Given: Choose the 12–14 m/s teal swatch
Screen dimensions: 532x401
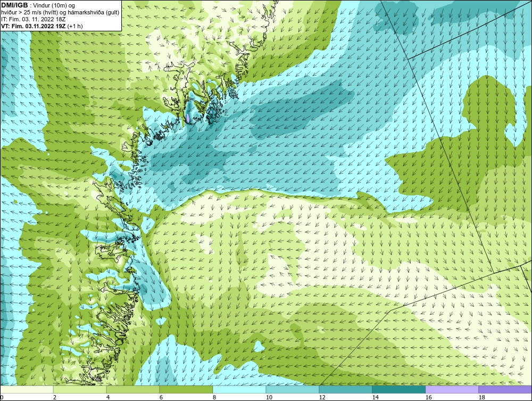Looking at the screenshot, I should (x=346, y=389).
